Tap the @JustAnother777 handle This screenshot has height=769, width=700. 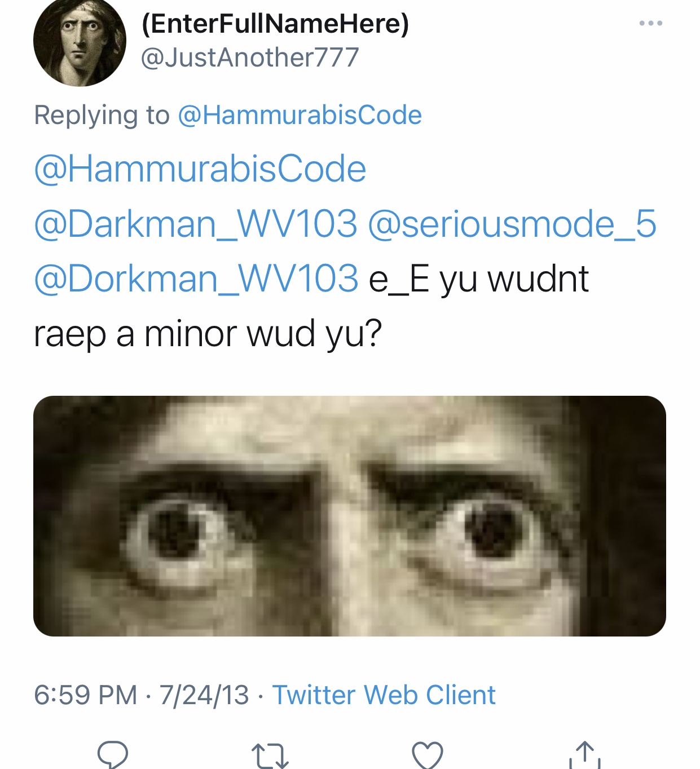click(x=250, y=58)
